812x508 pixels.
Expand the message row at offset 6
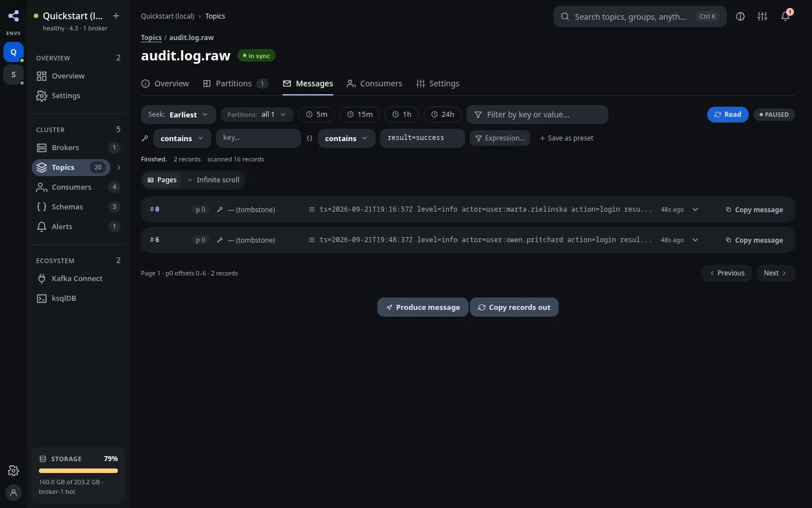695,240
